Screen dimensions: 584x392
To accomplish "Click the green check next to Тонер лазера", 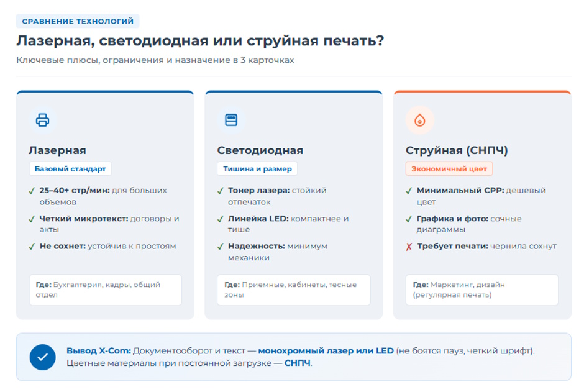I will (x=221, y=191).
